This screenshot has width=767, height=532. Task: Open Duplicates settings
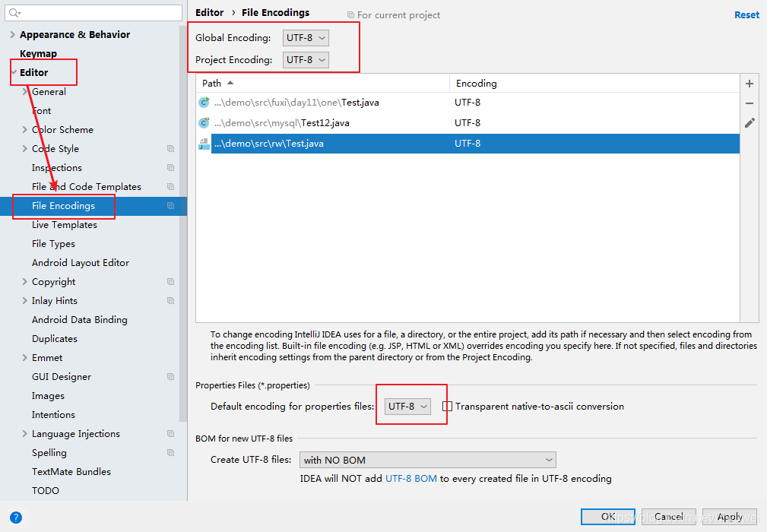tap(54, 339)
